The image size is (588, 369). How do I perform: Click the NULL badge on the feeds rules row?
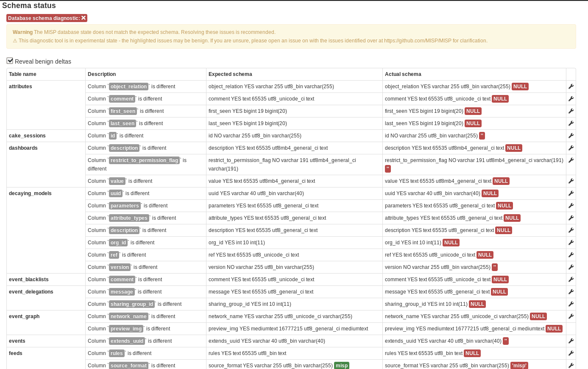[472, 353]
